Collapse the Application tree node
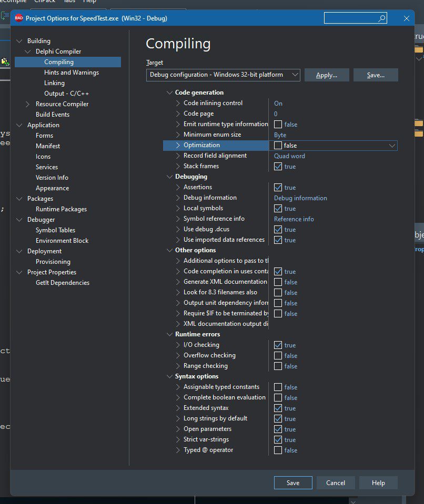 coord(19,125)
